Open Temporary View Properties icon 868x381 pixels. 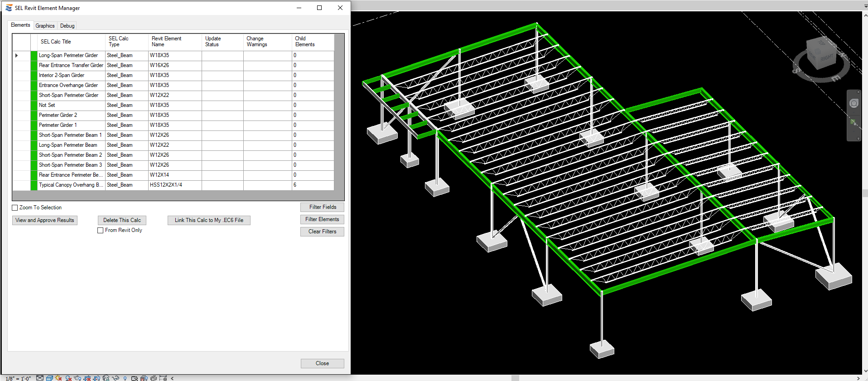[134, 378]
